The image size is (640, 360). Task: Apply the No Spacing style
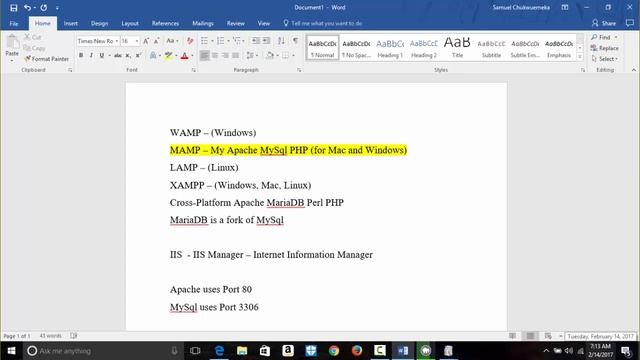[x=356, y=48]
